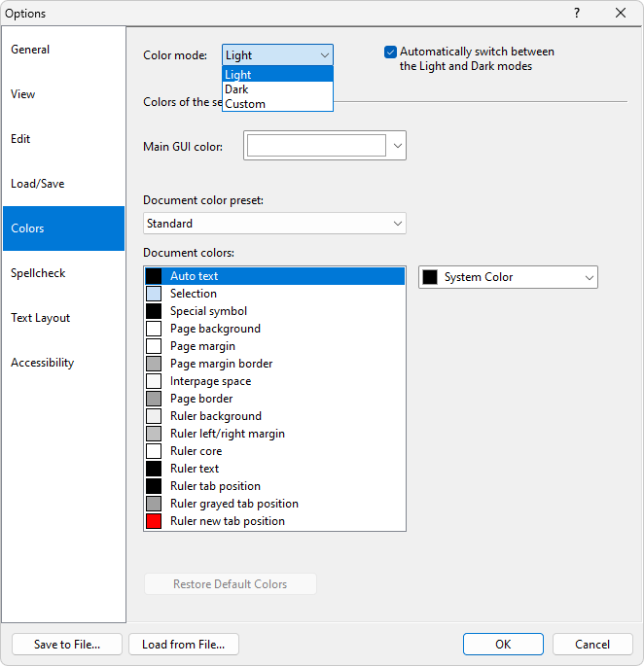Viewport: 644px width, 666px height.
Task: Select Ruler grayed tab position item
Action: [x=233, y=504]
